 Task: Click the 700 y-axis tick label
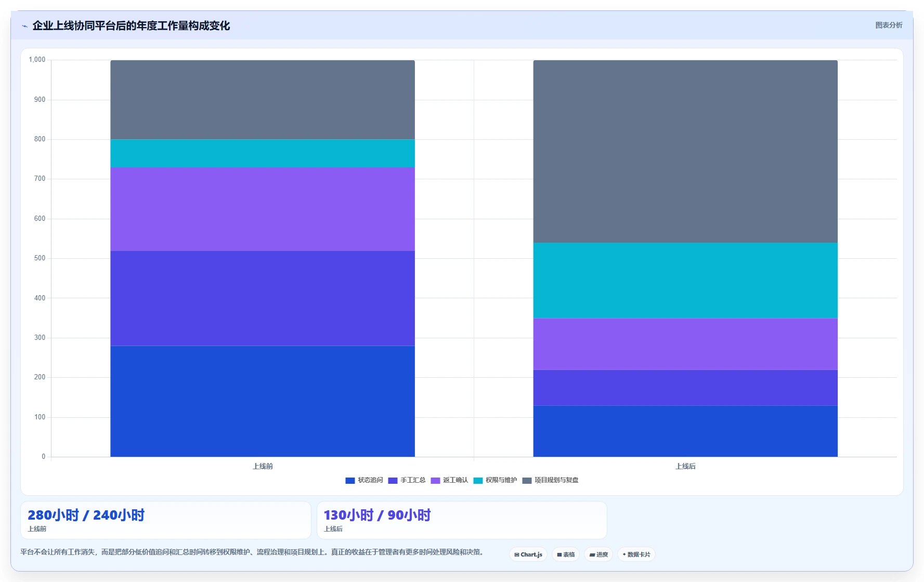pos(40,179)
